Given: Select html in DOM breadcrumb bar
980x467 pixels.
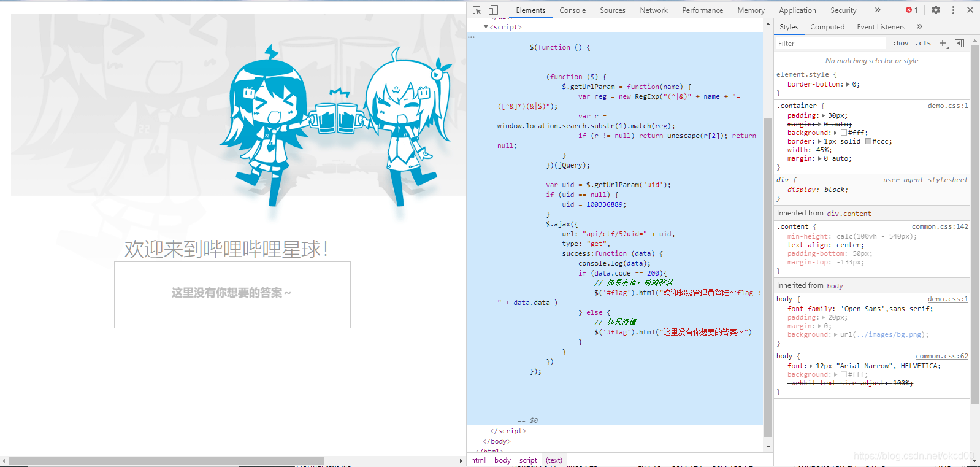Looking at the screenshot, I should (x=478, y=460).
